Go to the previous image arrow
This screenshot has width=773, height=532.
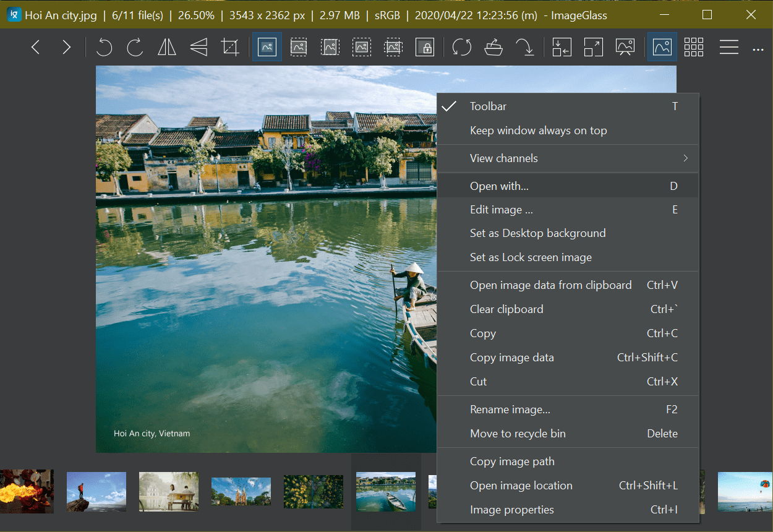click(36, 47)
